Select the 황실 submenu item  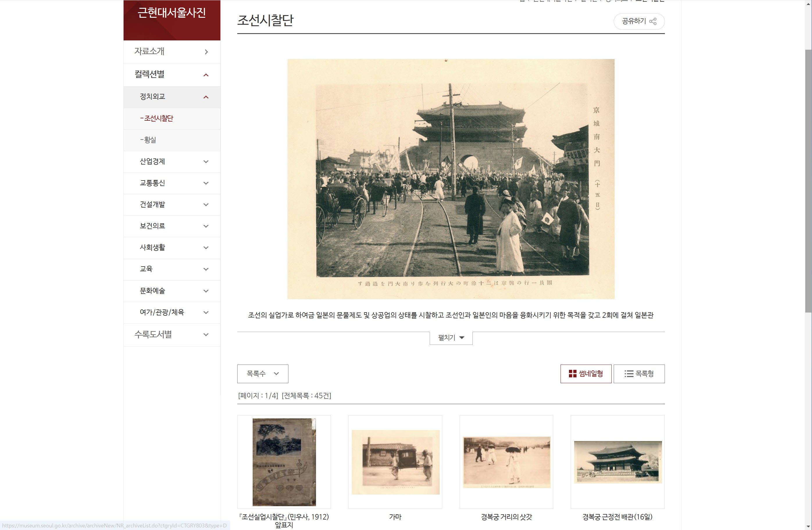[148, 140]
